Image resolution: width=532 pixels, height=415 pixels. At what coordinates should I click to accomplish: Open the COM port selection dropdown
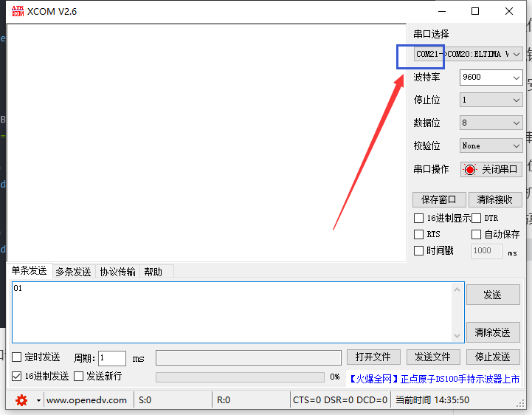click(x=468, y=54)
